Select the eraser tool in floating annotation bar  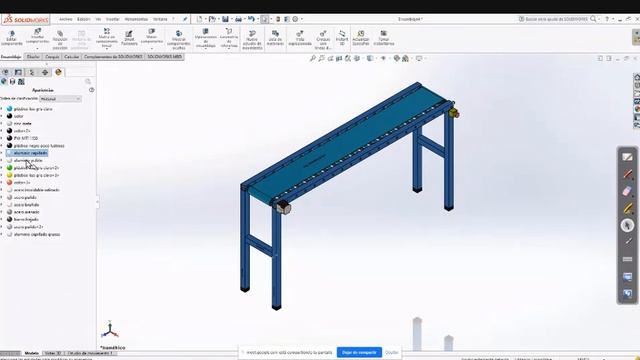[627, 191]
